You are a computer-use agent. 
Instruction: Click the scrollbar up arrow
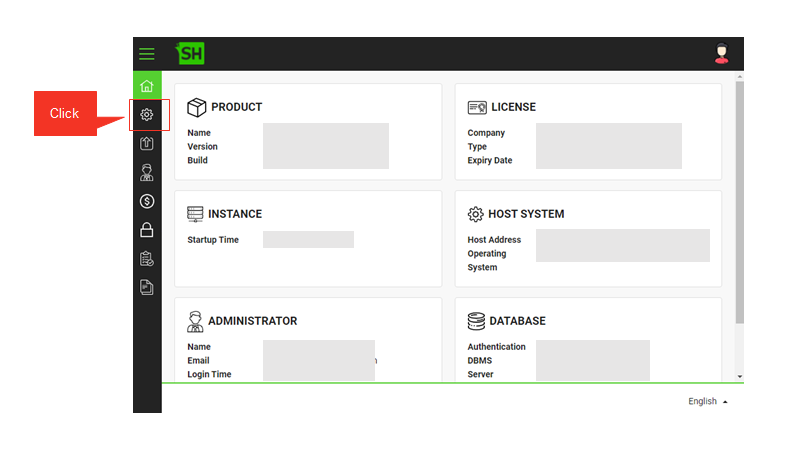tap(740, 77)
